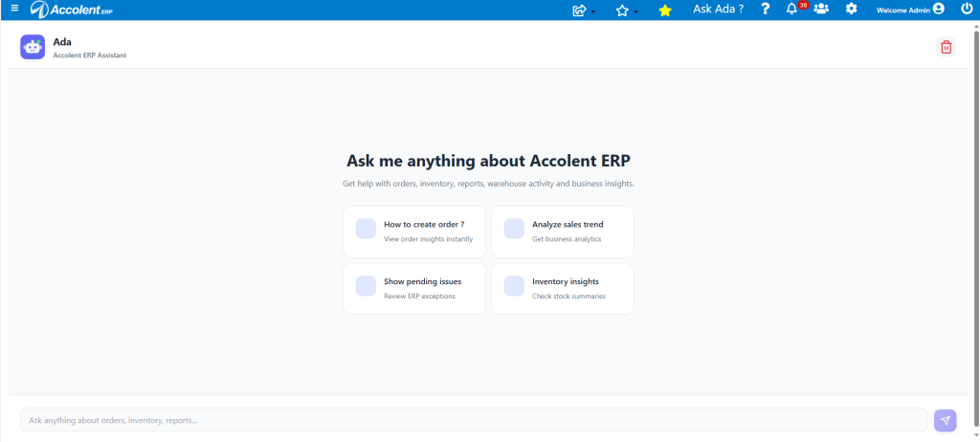This screenshot has height=442, width=980.
Task: Open the notifications bell icon
Action: click(791, 9)
